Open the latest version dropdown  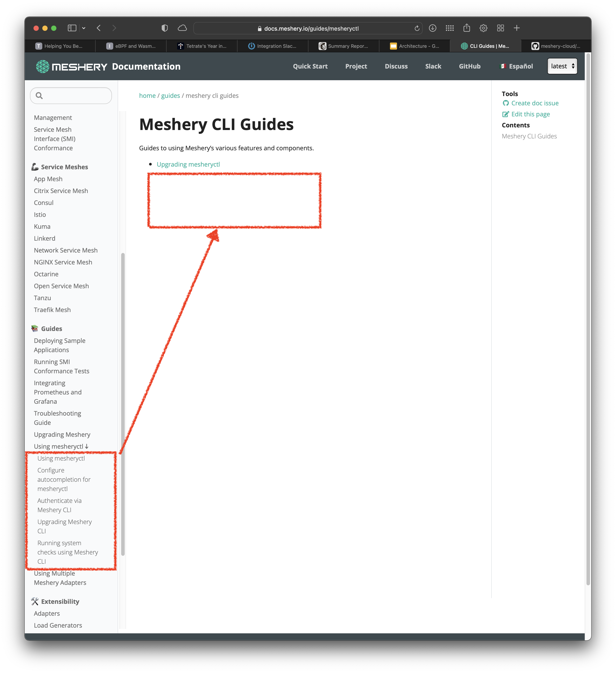(x=562, y=66)
